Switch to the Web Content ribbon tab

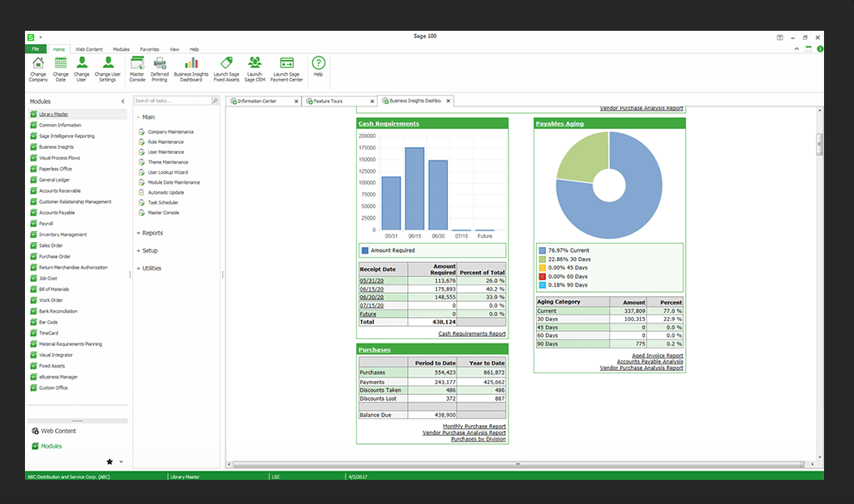pos(89,49)
